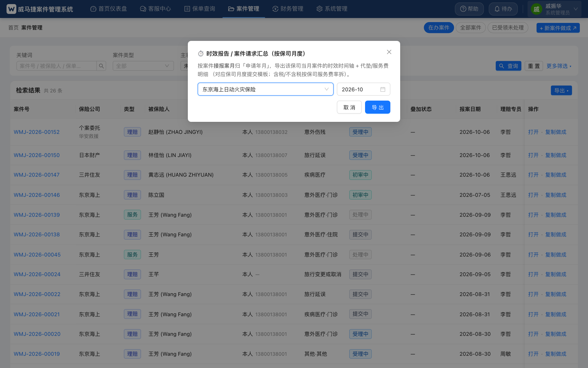Click the 取消 button in dialog
This screenshot has height=368, width=588.
(349, 107)
